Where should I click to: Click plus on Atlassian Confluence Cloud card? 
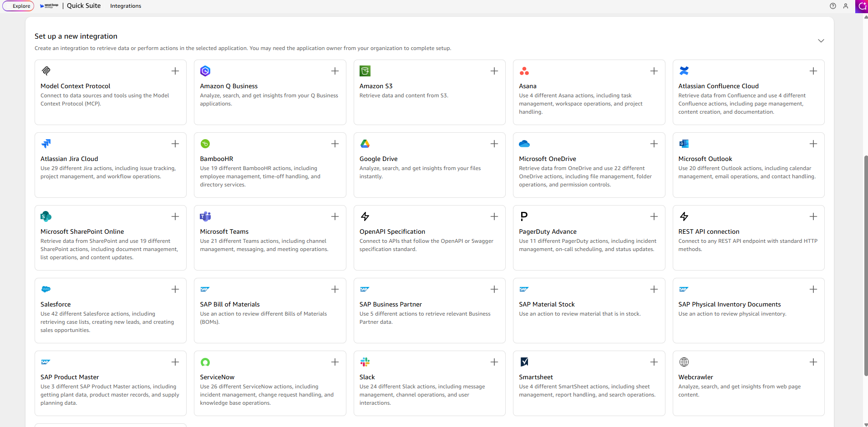click(813, 71)
